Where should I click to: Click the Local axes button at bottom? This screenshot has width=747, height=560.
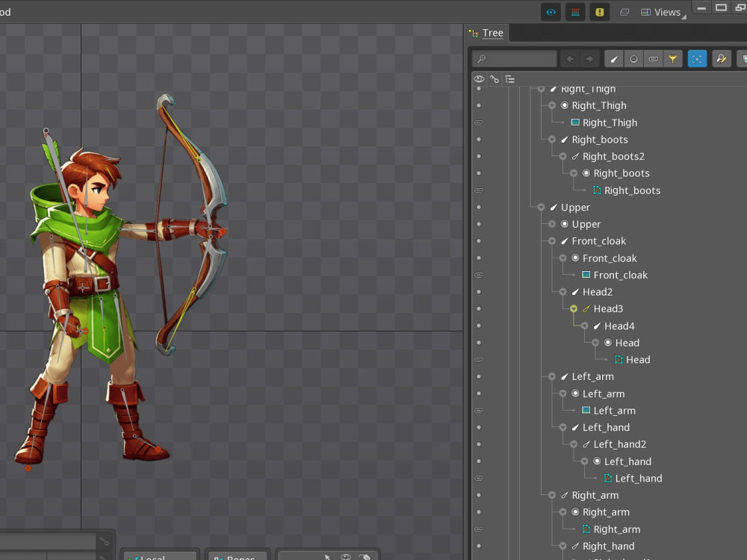(160, 556)
